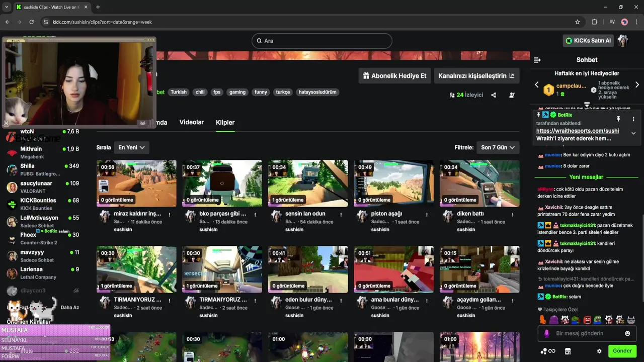Open the browser extensions puzzle icon
The image size is (644, 362).
594,22
